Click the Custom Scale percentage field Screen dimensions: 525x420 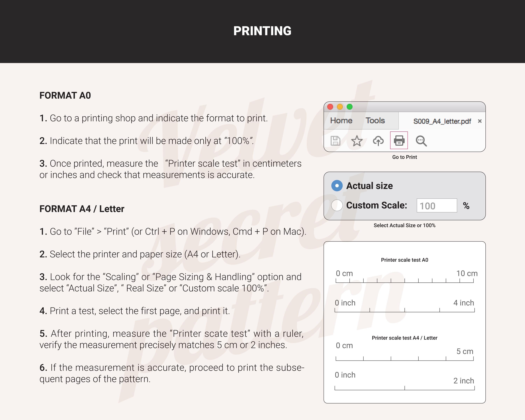coord(437,205)
